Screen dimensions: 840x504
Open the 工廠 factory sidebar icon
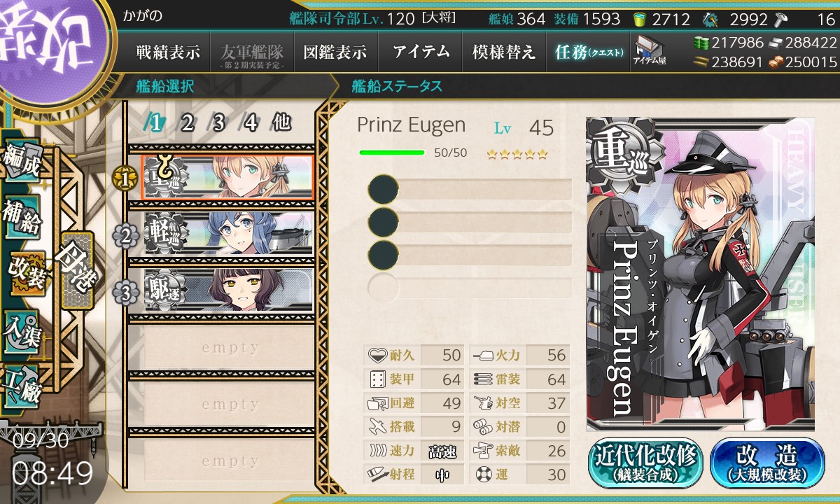21,384
